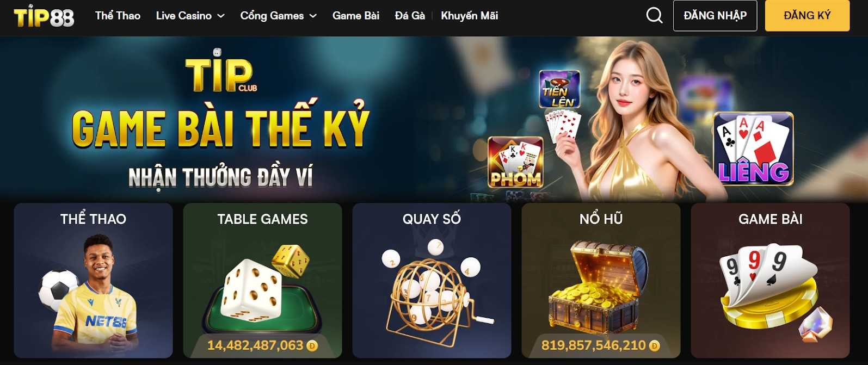Click the ĐĂNG NHẬP login button

715,16
